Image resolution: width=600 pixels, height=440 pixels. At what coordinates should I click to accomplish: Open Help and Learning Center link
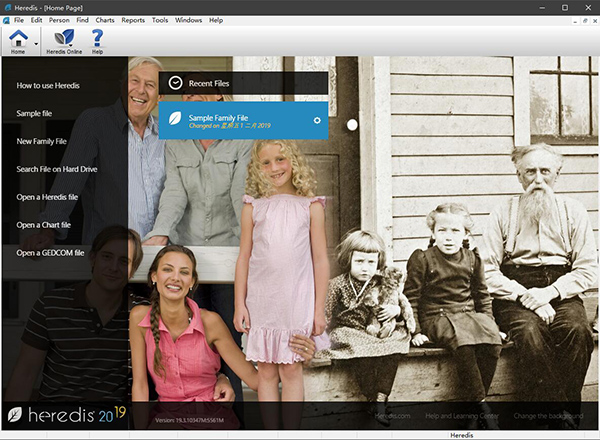tap(462, 416)
